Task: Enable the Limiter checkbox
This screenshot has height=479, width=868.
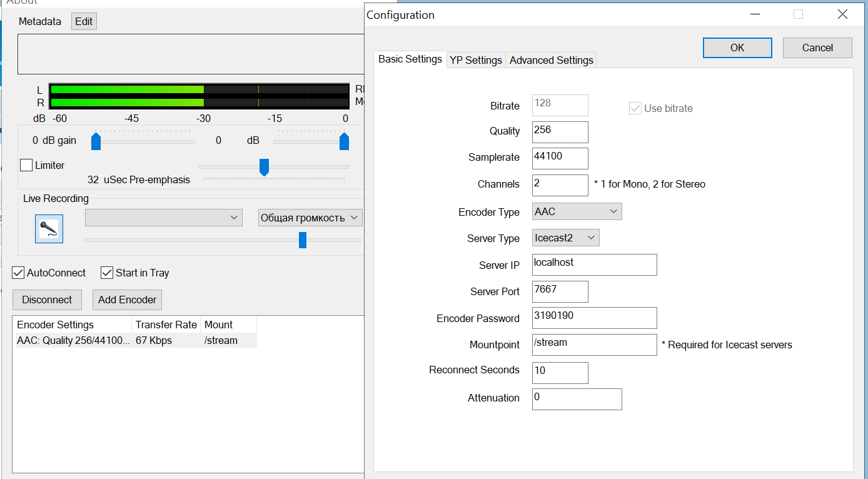Action: [x=26, y=165]
